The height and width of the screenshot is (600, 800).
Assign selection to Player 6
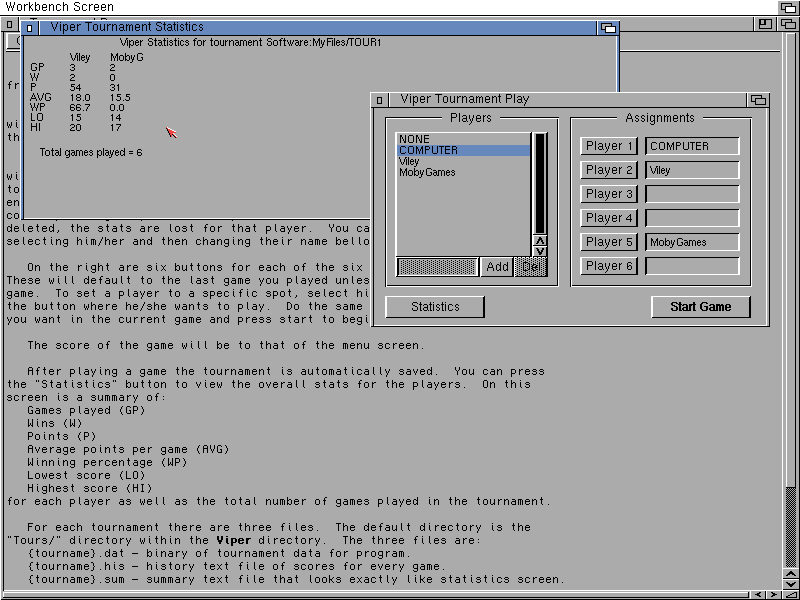coord(609,266)
